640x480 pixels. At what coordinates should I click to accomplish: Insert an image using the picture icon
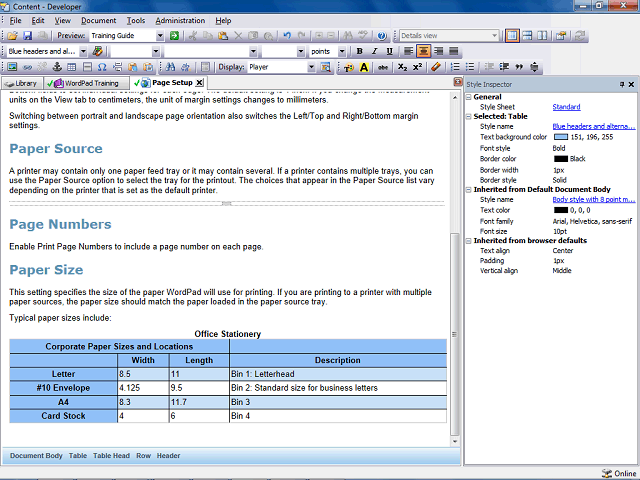coord(12,67)
